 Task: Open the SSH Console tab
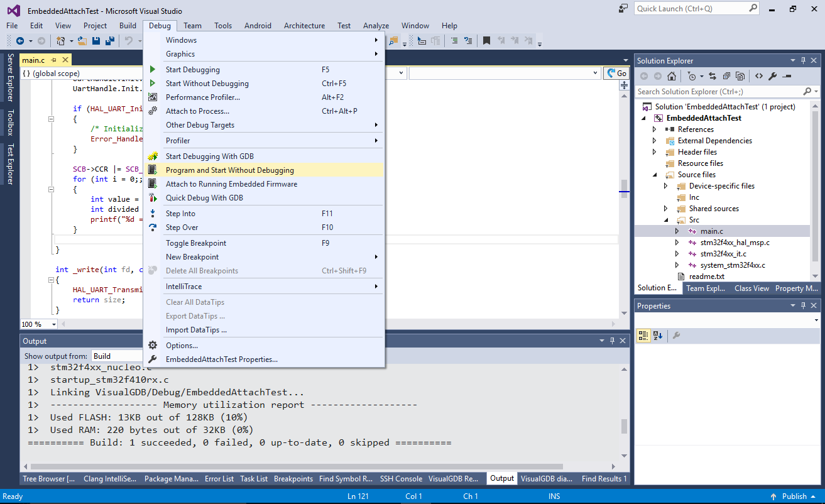[401, 479]
